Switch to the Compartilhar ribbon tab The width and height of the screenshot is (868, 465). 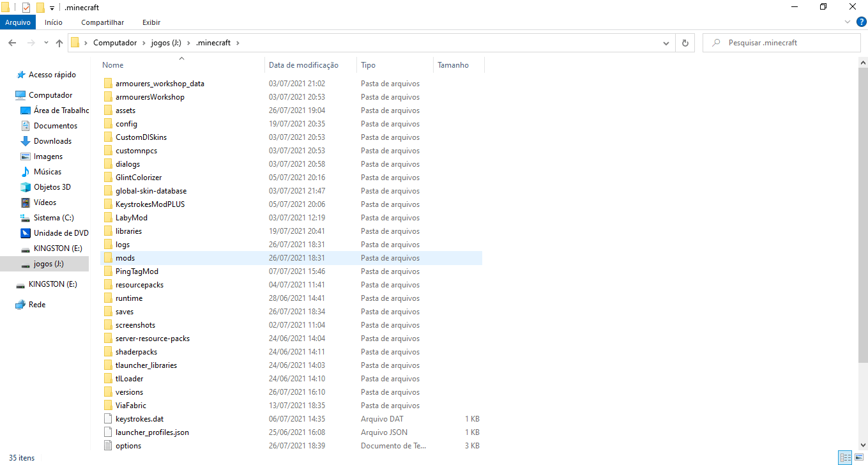(x=102, y=22)
